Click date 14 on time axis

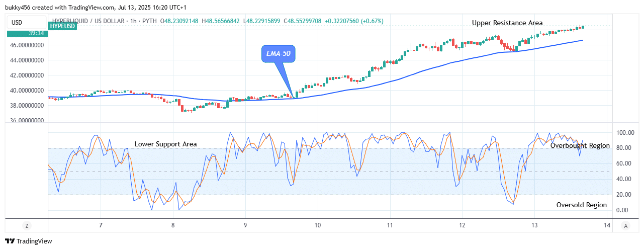coord(606,226)
